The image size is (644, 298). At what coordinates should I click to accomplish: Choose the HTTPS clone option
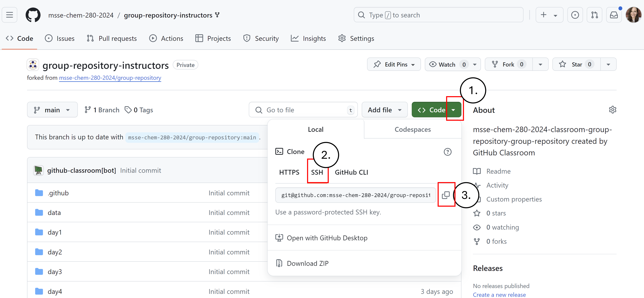[289, 172]
